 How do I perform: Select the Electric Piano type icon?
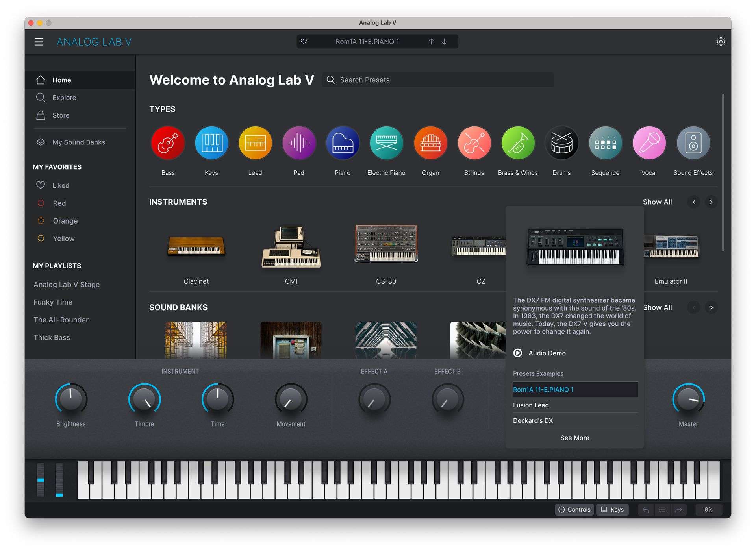point(386,143)
